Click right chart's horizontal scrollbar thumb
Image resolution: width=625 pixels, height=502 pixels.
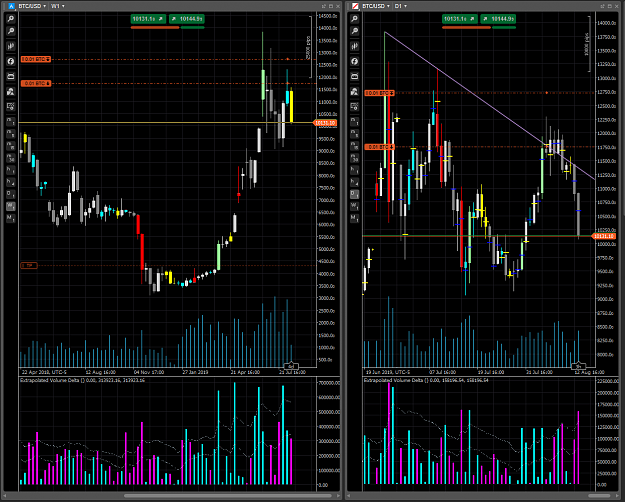point(599,496)
